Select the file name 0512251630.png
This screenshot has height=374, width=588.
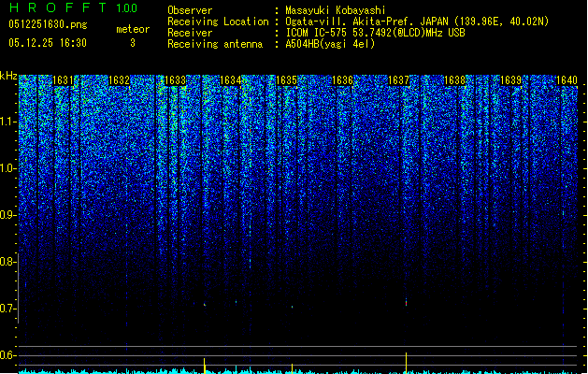48,25
